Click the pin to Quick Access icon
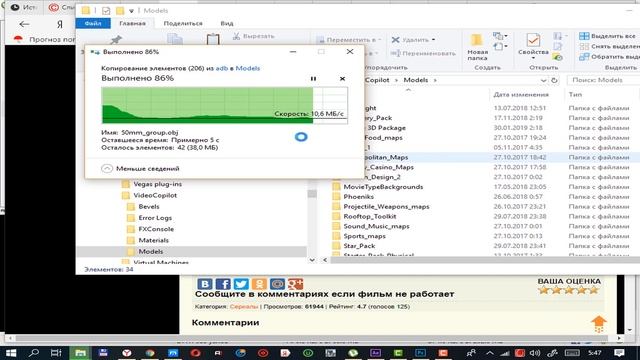Image resolution: width=640 pixels, height=360 pixels. (116, 40)
